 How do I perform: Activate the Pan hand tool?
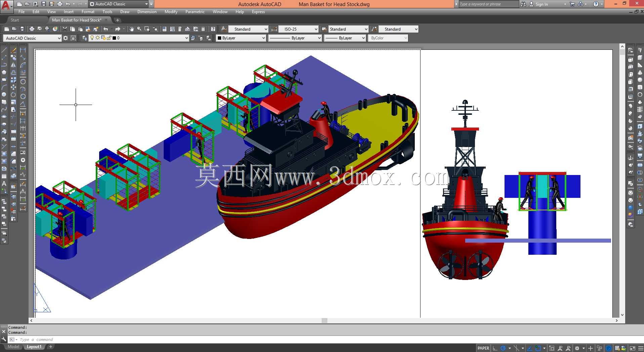click(131, 29)
